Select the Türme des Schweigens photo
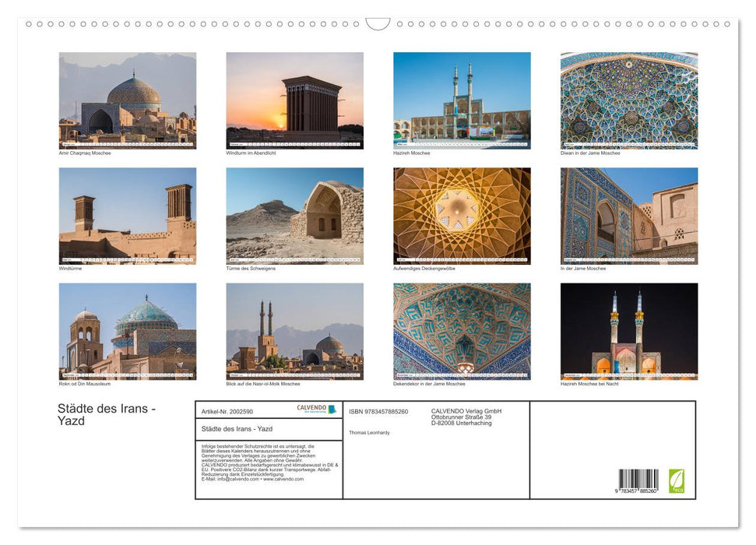This screenshot has height=545, width=756. [295, 213]
